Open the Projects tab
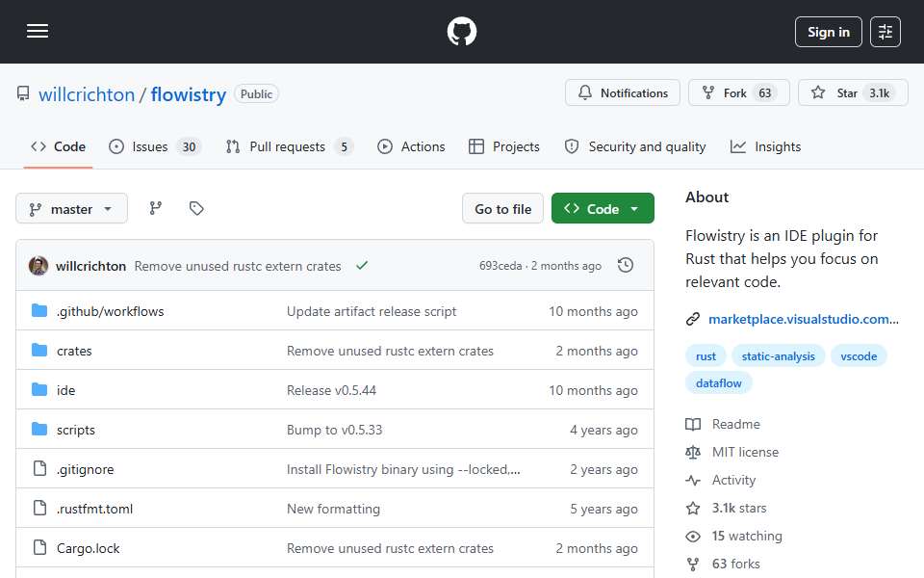This screenshot has width=924, height=578. click(503, 146)
